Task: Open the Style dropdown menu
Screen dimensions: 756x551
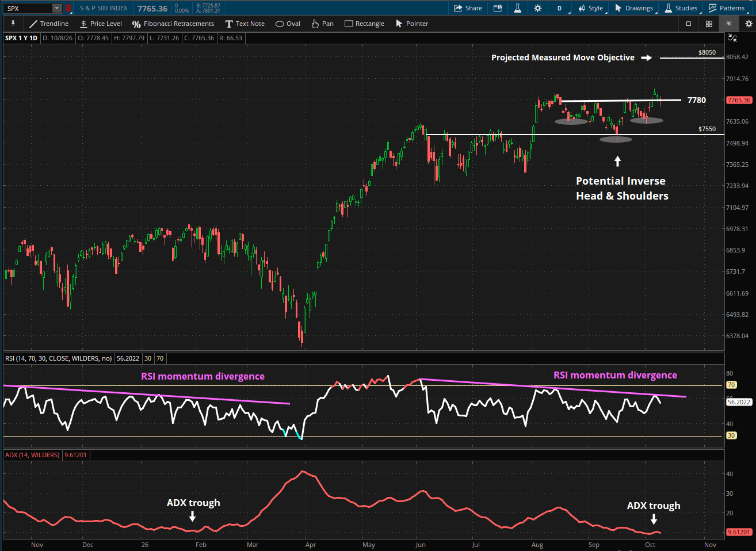Action: [591, 8]
